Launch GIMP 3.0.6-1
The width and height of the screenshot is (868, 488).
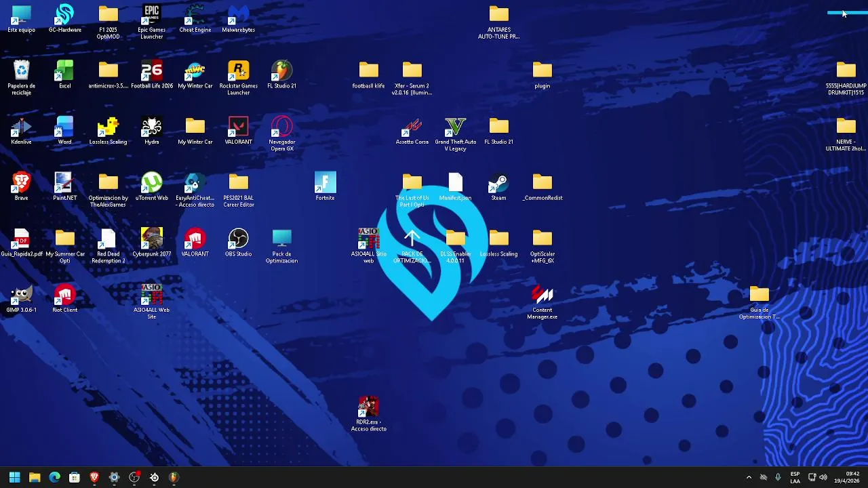pyautogui.click(x=21, y=299)
